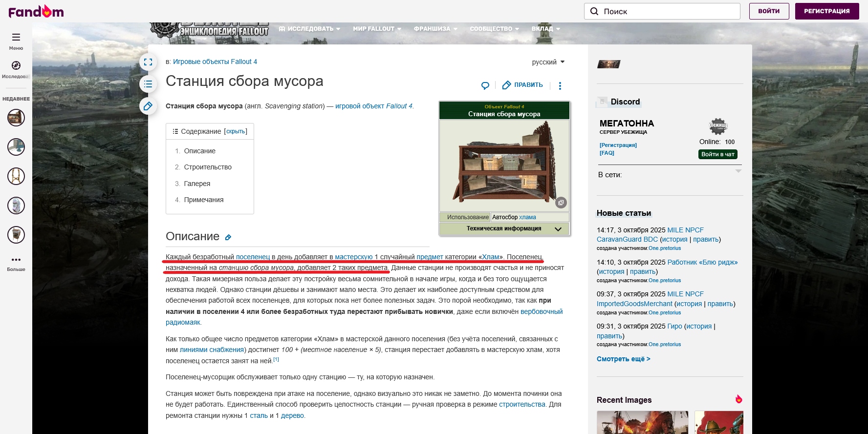Open the fourth recent wiki avatar in sidebar
Viewport: 868px width, 434px height.
pyautogui.click(x=16, y=206)
